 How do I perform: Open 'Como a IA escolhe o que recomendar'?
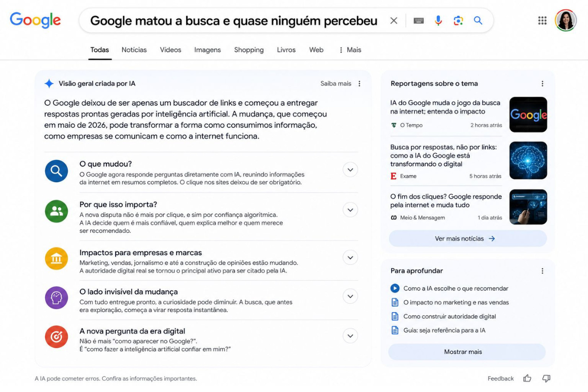pyautogui.click(x=456, y=289)
